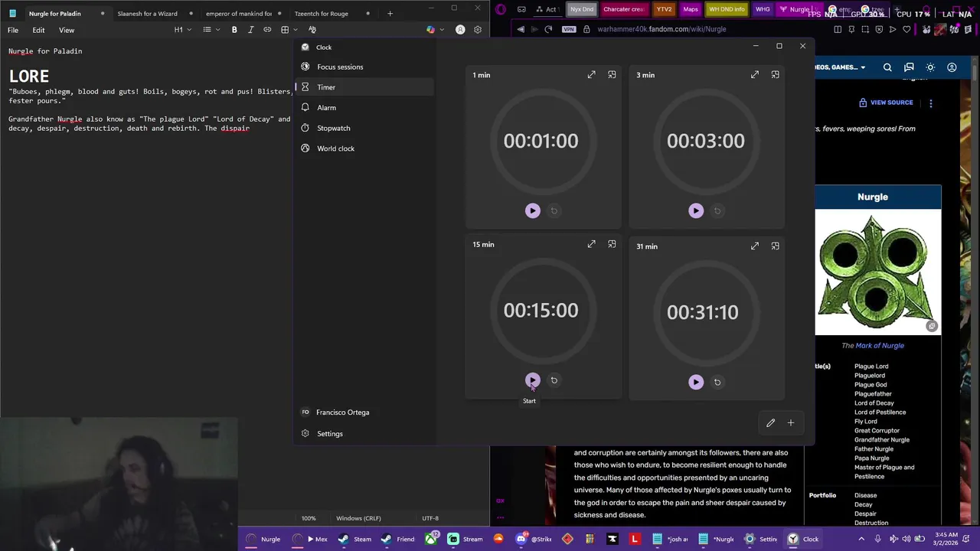Keep the 1 min timer on top
Screen dimensions: 980x551
612,75
